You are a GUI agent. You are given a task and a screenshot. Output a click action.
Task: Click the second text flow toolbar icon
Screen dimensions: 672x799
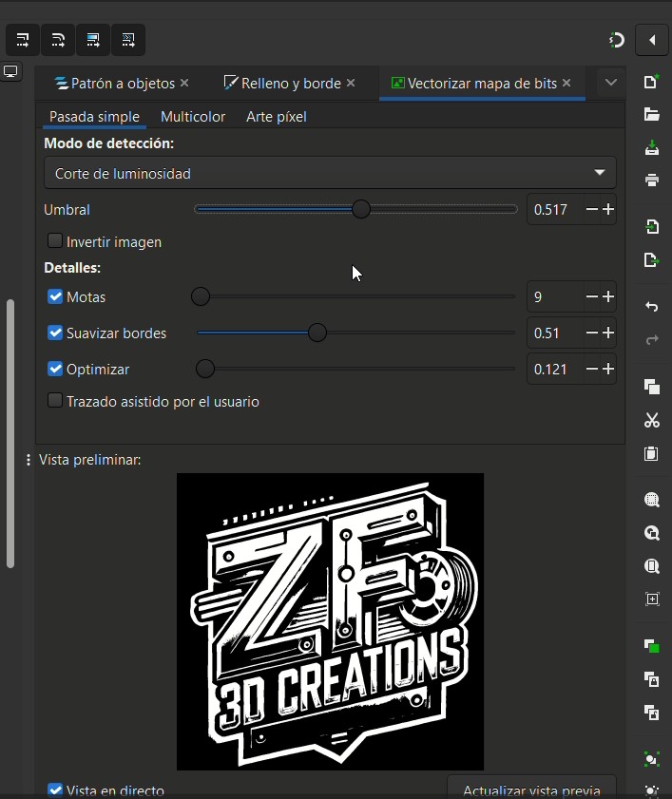[x=58, y=40]
